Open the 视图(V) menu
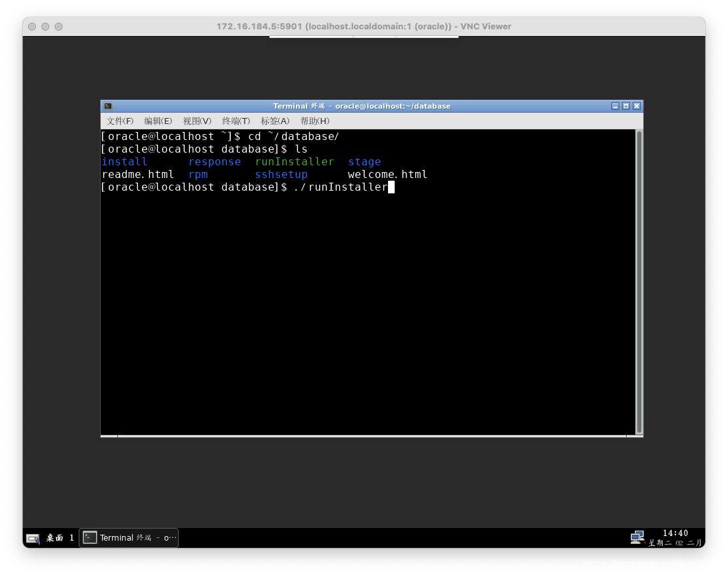 197,121
